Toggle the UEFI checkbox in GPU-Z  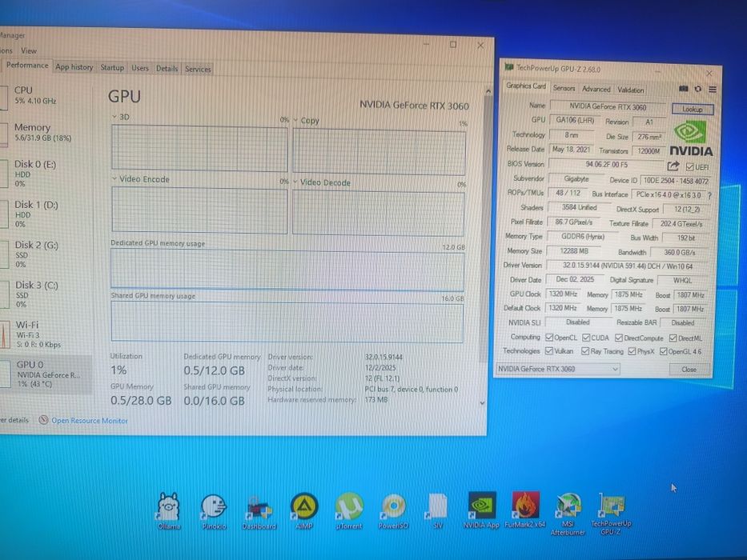pos(690,166)
